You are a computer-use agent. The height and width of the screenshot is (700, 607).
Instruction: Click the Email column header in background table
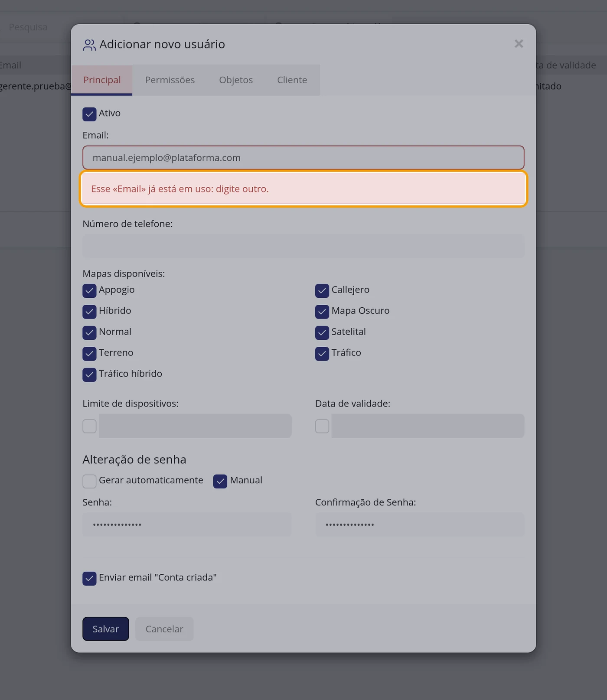[10, 65]
